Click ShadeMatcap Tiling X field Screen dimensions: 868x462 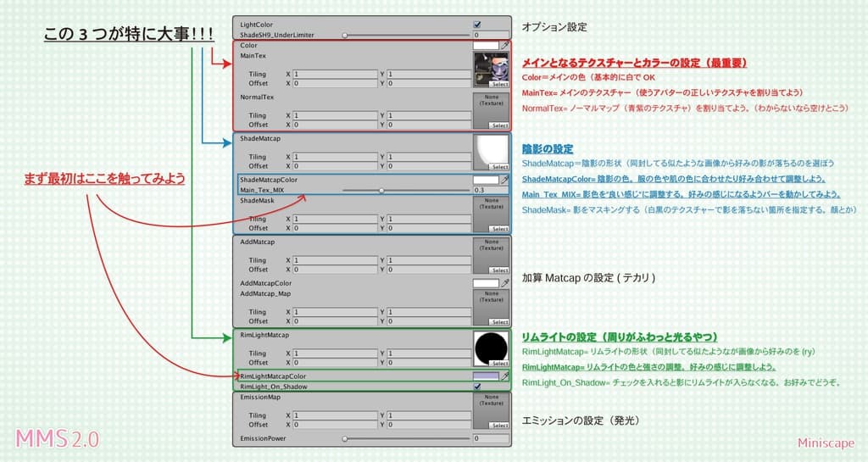point(335,157)
